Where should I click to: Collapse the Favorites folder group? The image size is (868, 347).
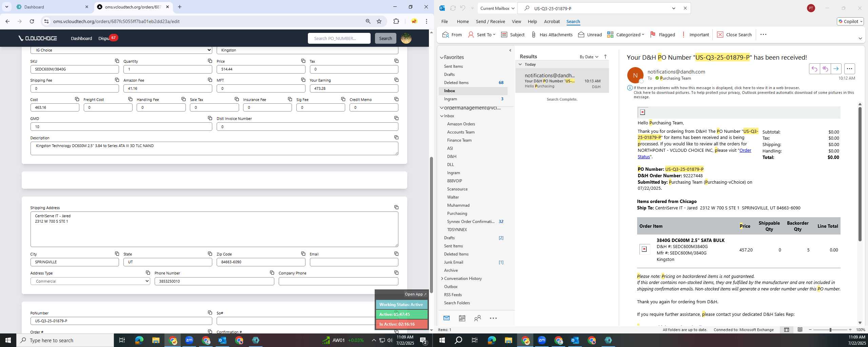(x=442, y=58)
